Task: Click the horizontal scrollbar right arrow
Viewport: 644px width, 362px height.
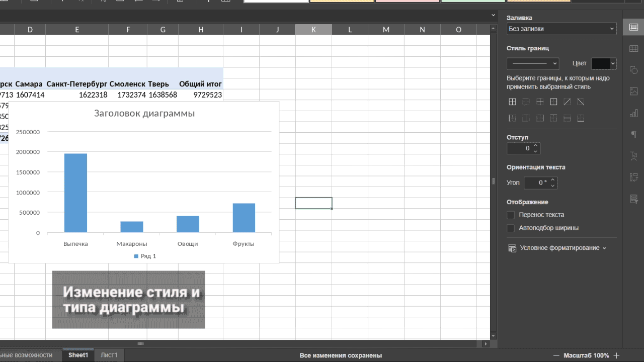Action: coord(486,344)
